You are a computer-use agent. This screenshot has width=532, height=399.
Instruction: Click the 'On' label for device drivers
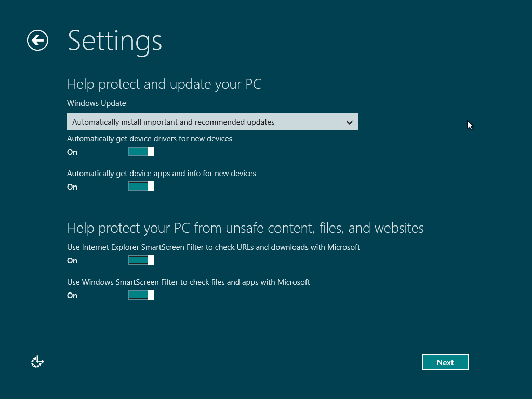(72, 152)
